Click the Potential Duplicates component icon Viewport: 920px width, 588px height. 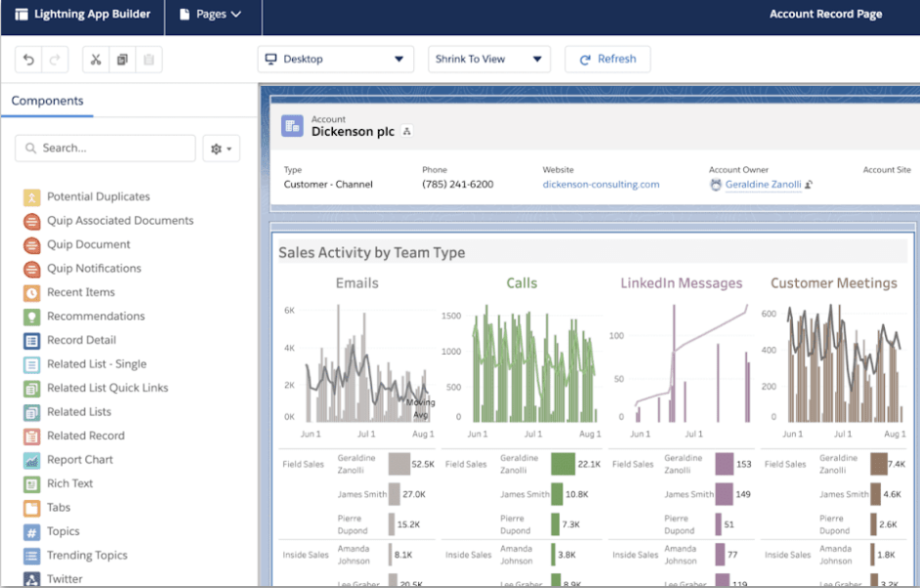(31, 197)
